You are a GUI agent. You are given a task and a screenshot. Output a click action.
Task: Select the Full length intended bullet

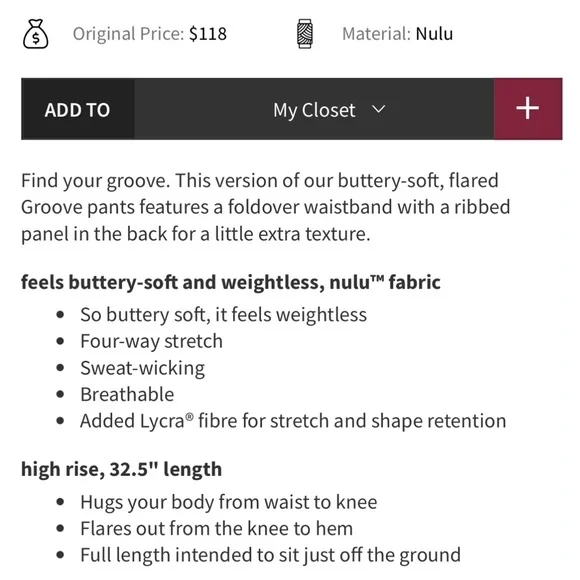tap(270, 555)
